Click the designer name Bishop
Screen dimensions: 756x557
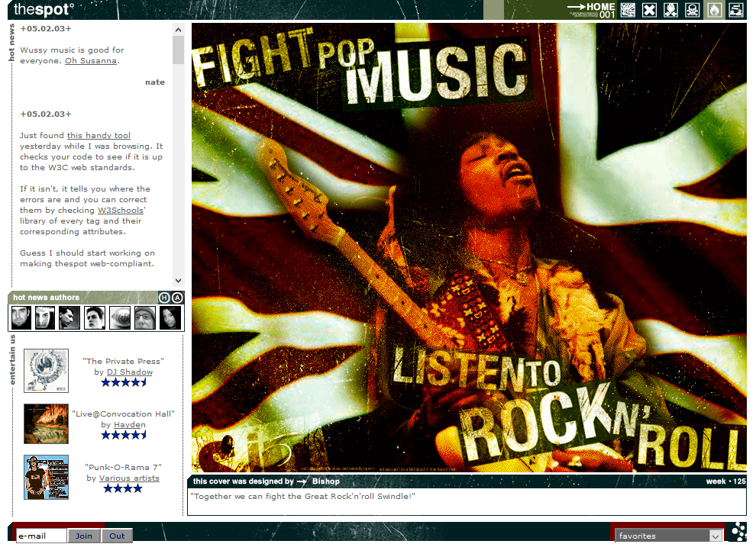click(326, 481)
